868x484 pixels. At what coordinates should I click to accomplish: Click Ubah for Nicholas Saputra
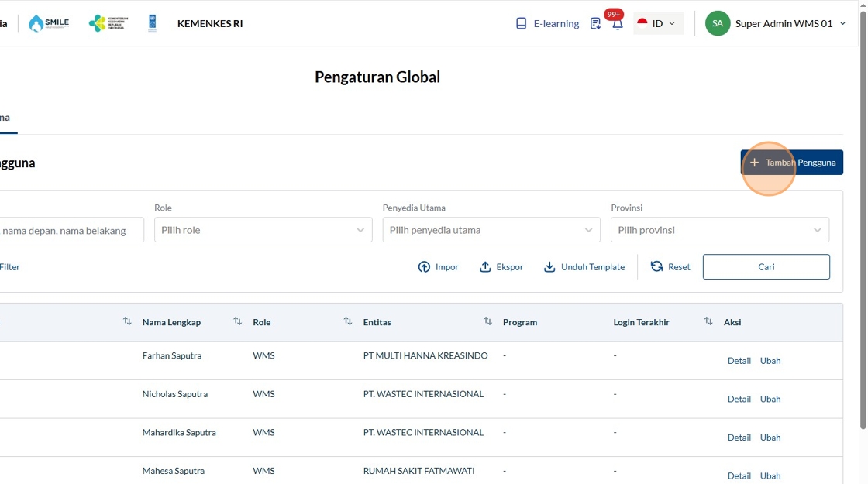point(770,399)
